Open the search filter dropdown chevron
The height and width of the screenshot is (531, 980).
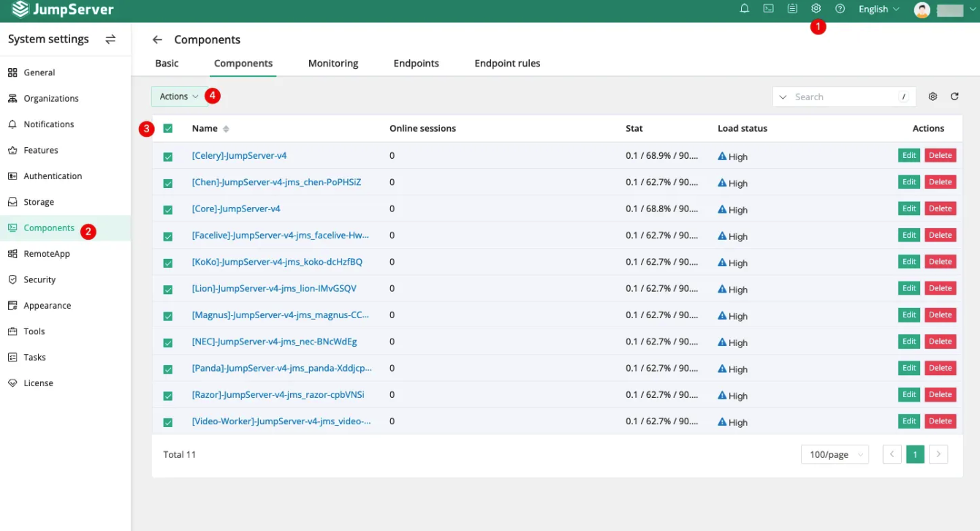[783, 97]
